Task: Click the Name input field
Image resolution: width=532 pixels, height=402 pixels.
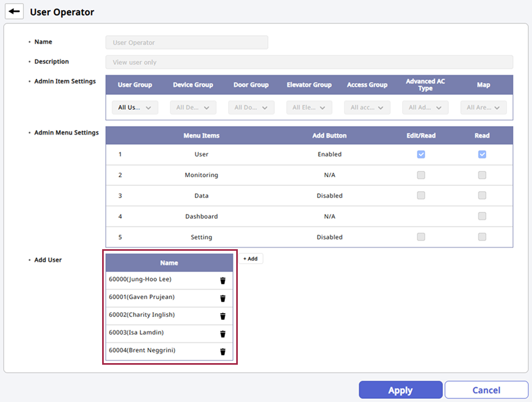Action: [x=187, y=43]
